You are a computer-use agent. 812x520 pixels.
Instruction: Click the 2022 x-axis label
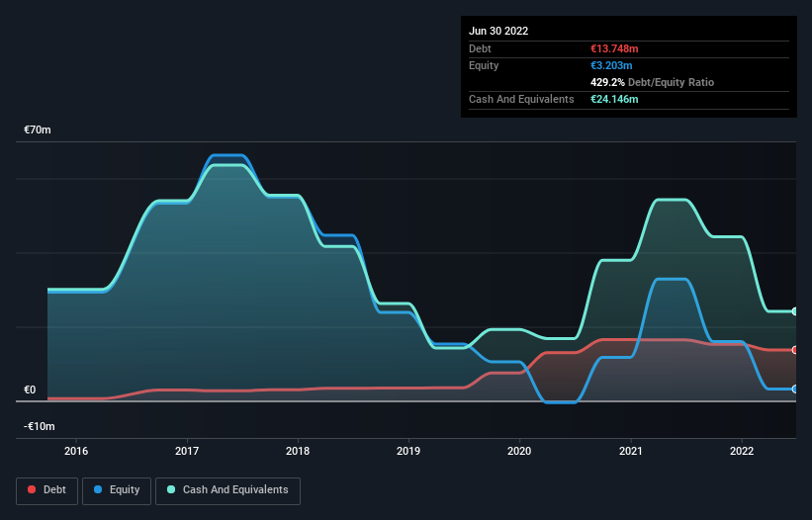coord(742,452)
